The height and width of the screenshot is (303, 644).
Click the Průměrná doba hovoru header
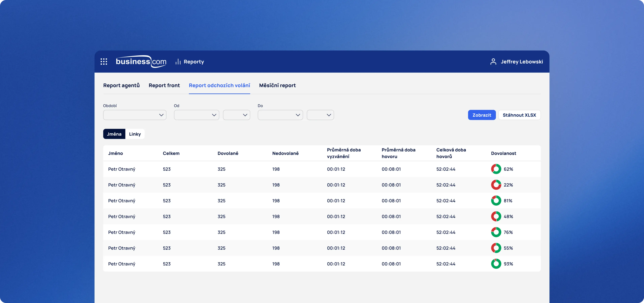(398, 153)
